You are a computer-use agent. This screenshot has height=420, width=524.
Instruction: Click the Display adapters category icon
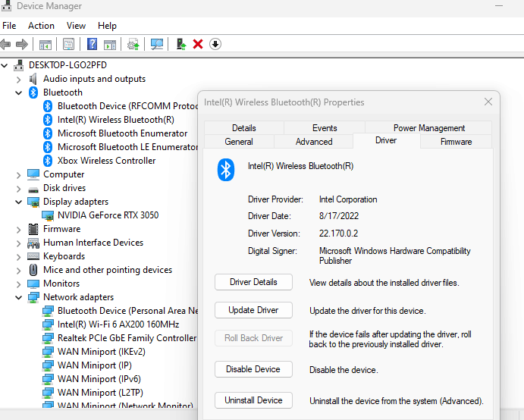tap(33, 202)
